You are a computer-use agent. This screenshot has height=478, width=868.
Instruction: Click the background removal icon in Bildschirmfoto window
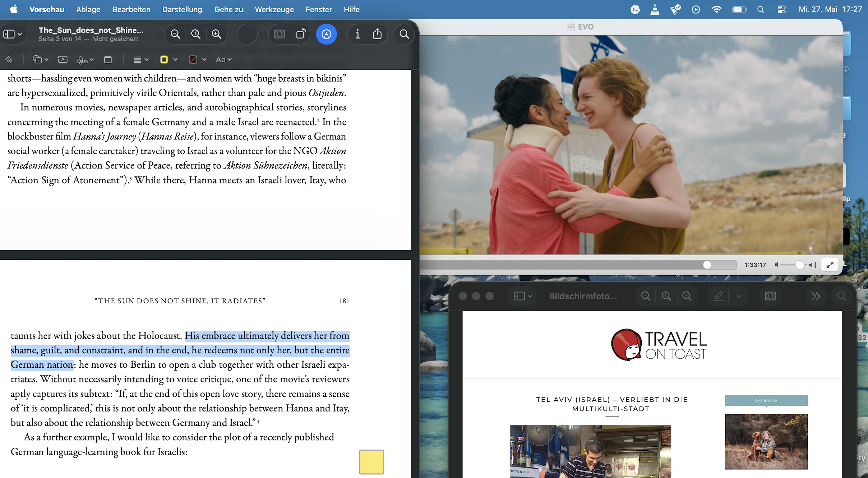[x=771, y=296]
